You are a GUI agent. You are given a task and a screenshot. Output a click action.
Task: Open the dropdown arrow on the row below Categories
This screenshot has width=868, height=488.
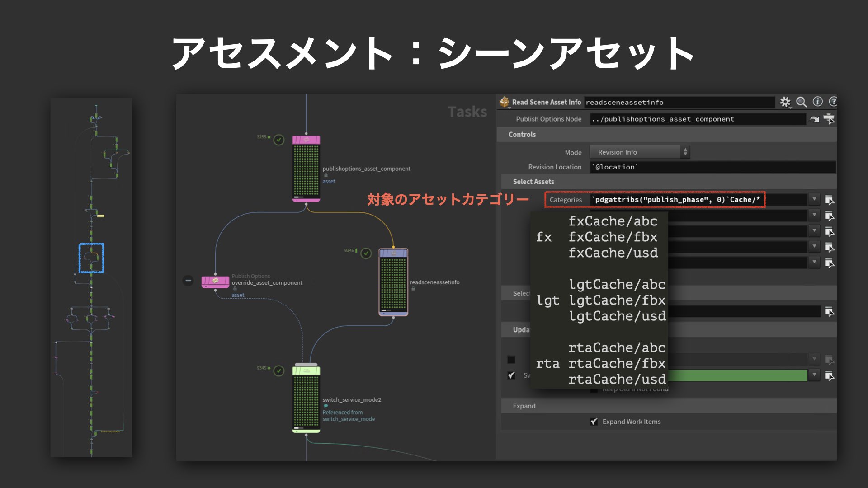point(814,215)
